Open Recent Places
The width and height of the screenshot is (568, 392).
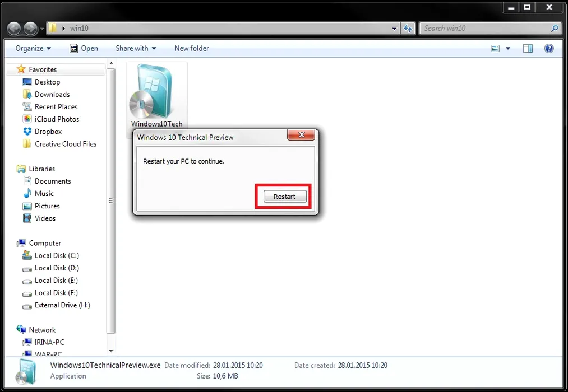(56, 106)
